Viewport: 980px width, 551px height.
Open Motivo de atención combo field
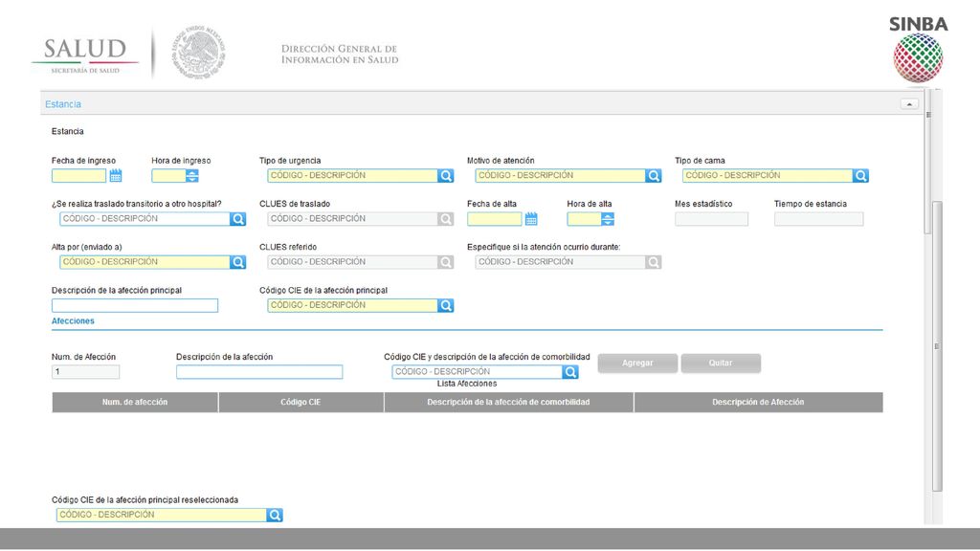coord(560,176)
